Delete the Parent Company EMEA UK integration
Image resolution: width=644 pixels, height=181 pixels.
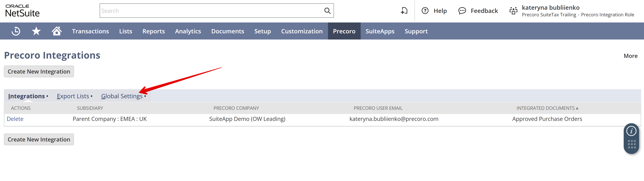pyautogui.click(x=15, y=119)
